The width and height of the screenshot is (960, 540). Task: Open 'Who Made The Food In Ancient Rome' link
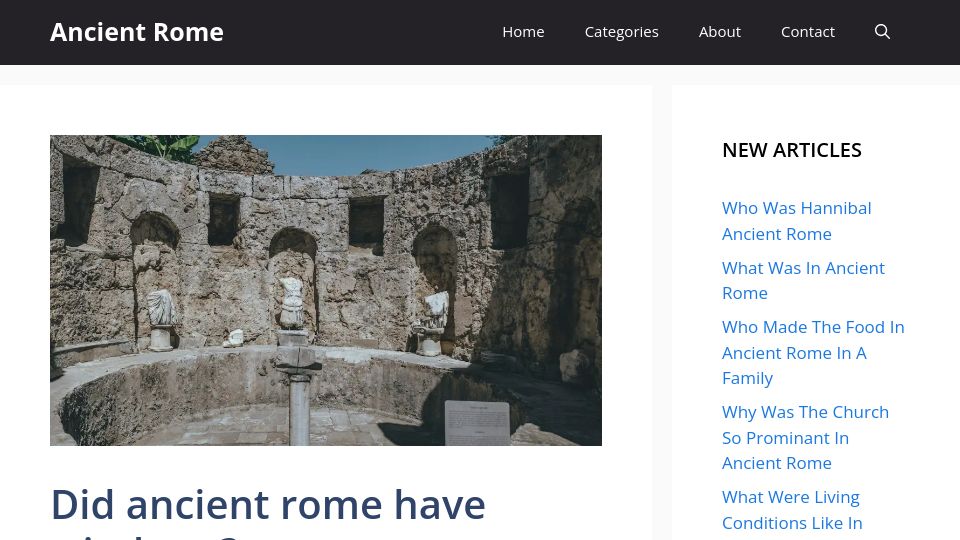(x=813, y=353)
